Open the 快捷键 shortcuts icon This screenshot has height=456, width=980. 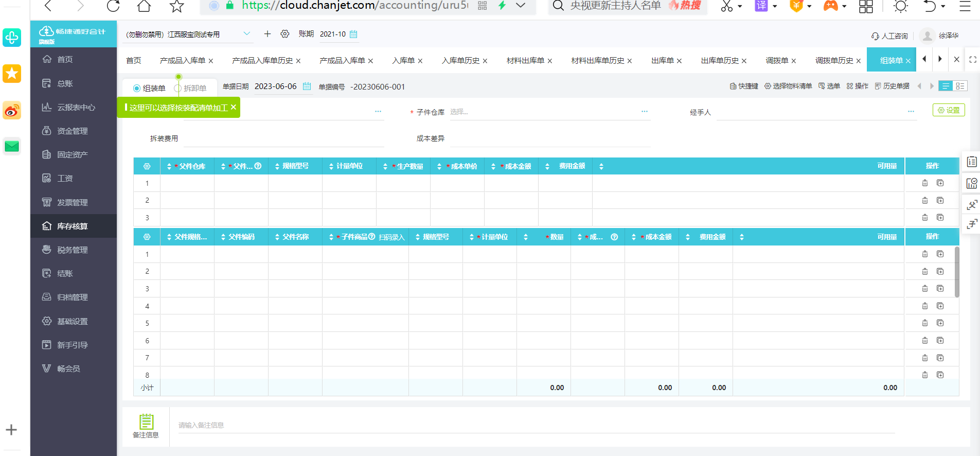click(733, 86)
